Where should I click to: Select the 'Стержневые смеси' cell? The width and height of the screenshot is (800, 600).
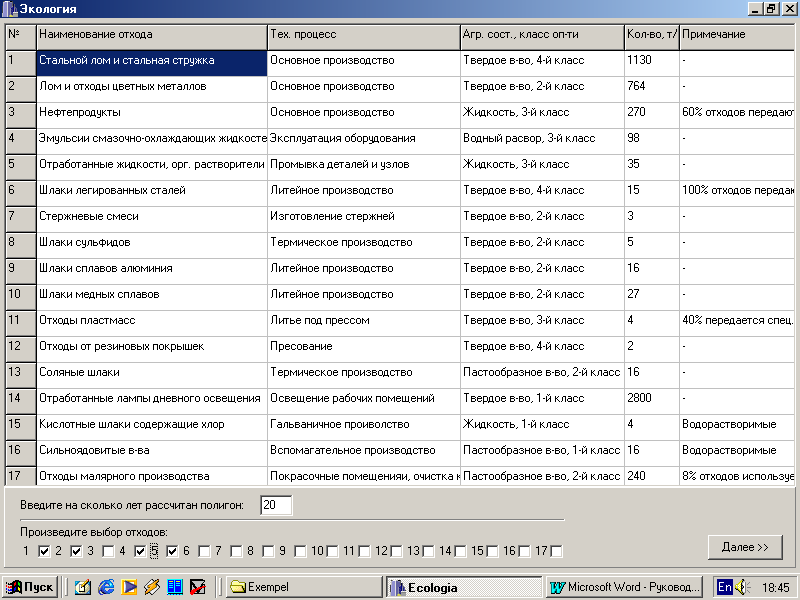[152, 219]
